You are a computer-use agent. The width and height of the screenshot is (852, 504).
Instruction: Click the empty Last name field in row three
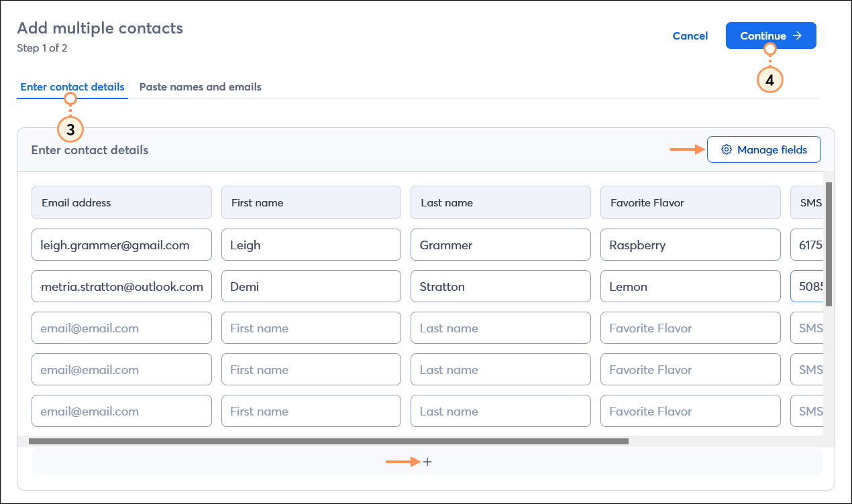tap(500, 328)
